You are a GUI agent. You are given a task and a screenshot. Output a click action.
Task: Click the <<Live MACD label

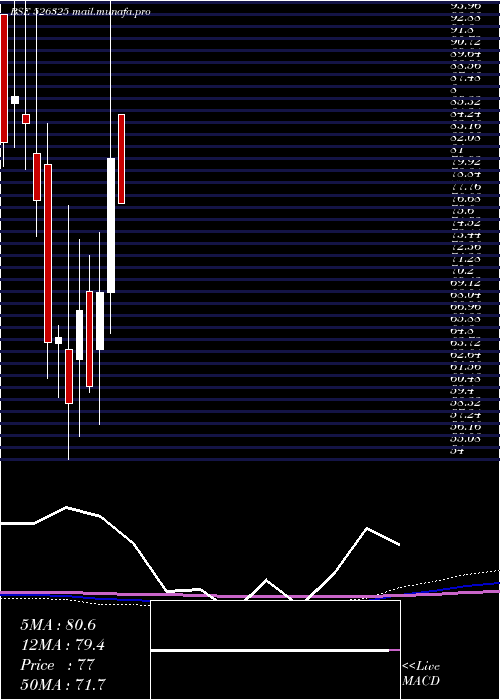(421, 674)
